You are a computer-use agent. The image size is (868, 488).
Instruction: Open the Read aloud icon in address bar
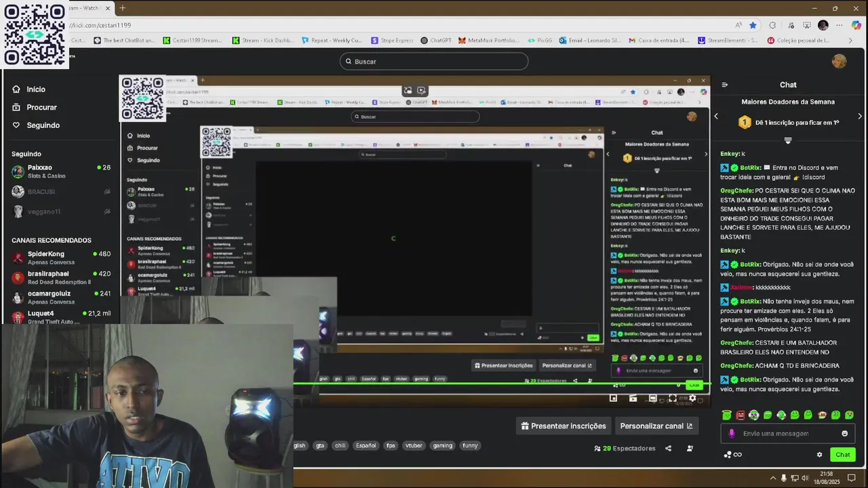point(738,25)
